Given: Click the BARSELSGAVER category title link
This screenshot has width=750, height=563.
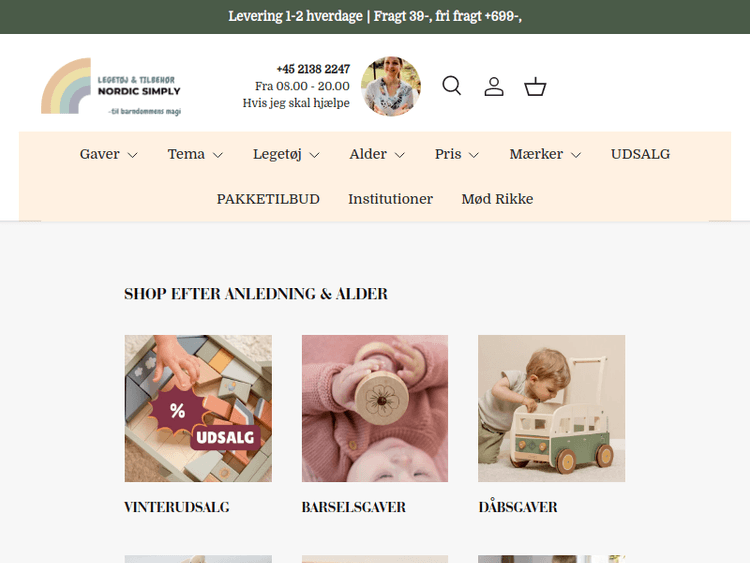Looking at the screenshot, I should click(x=353, y=507).
